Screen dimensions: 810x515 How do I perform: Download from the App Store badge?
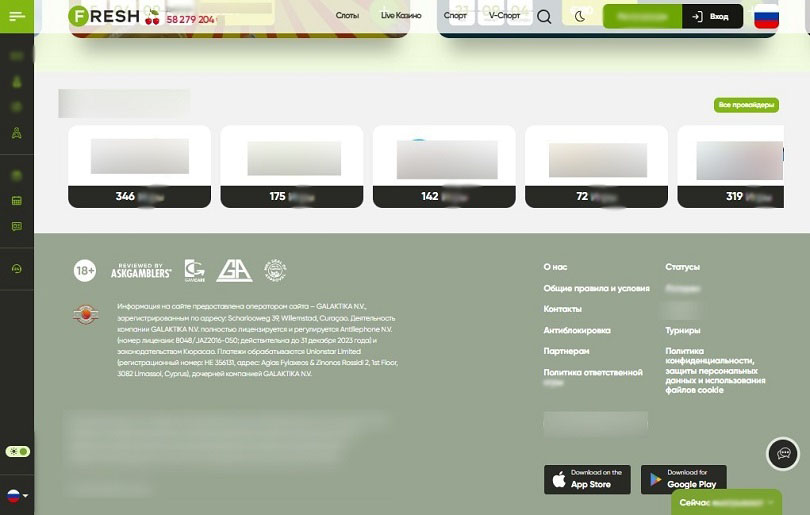[587, 479]
